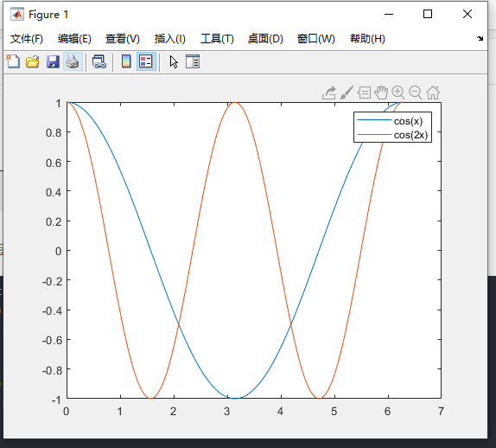Image resolution: width=496 pixels, height=448 pixels.
Task: Close the Figure 1 window
Action: 467,14
